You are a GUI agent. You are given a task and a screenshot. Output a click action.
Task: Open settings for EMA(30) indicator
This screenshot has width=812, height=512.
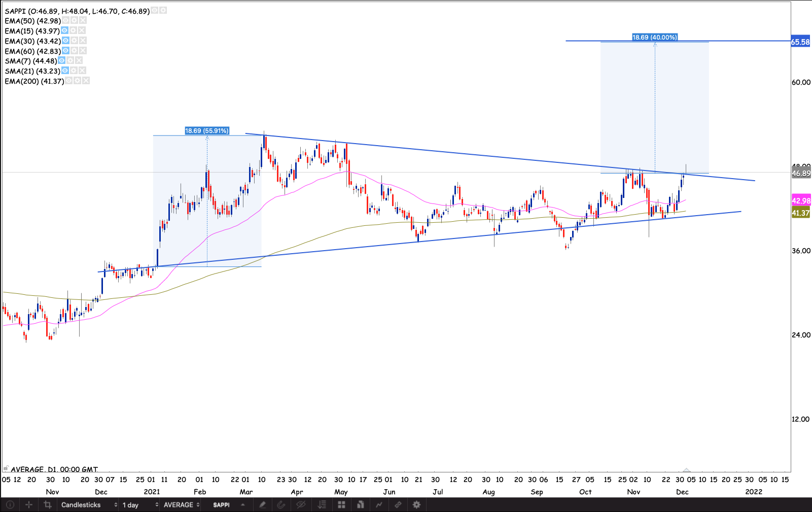[x=74, y=41]
